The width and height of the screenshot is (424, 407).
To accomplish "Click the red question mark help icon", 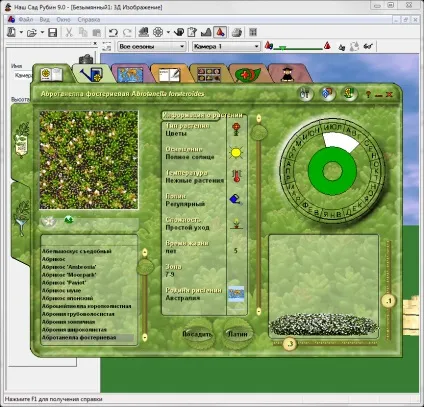I will [x=368, y=95].
